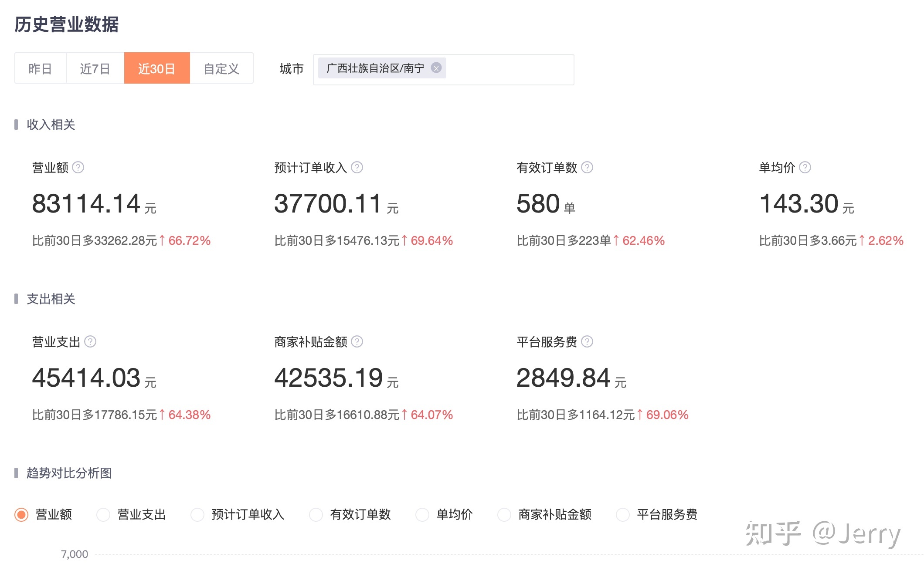
Task: Select the 营业额 trend radio button
Action: [x=21, y=514]
